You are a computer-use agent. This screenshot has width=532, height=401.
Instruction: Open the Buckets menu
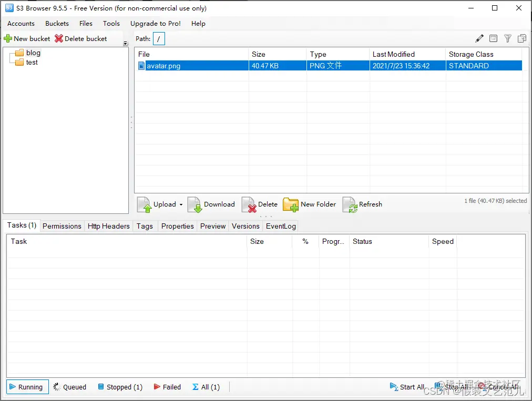pos(57,24)
